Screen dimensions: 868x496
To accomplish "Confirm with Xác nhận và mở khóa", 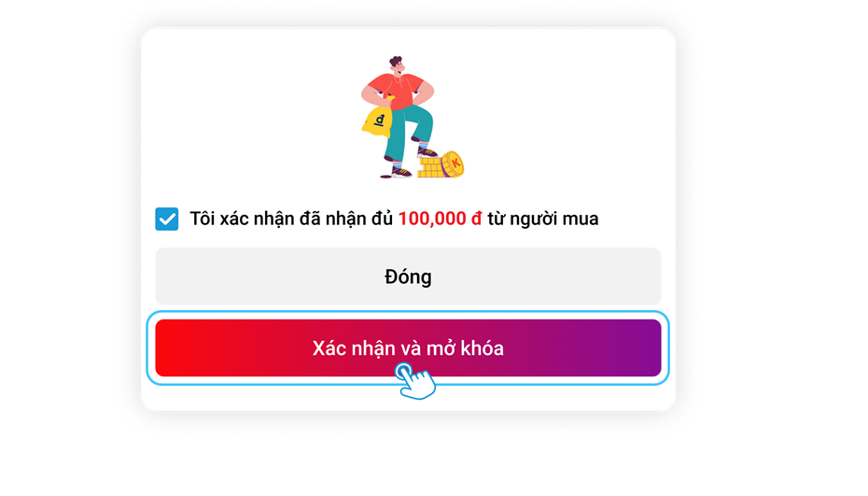I will point(408,348).
